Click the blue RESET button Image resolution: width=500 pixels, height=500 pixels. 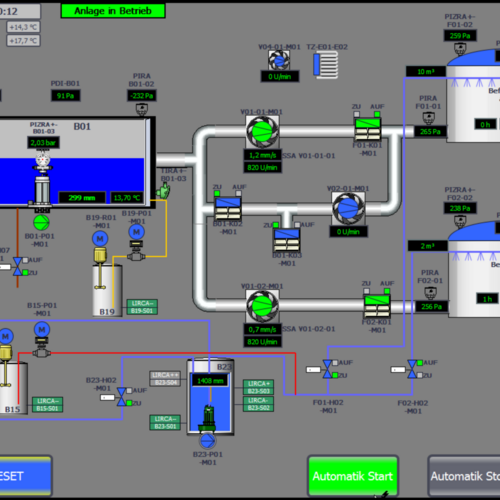(x=25, y=476)
